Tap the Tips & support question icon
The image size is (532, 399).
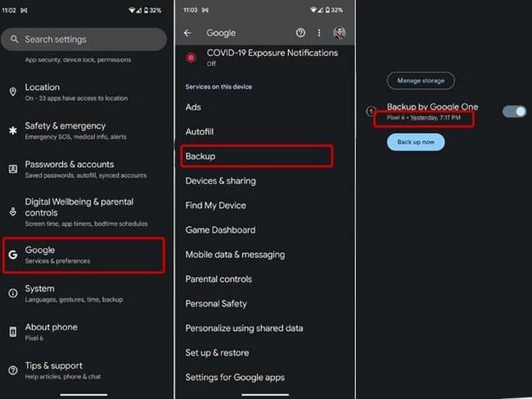12,370
